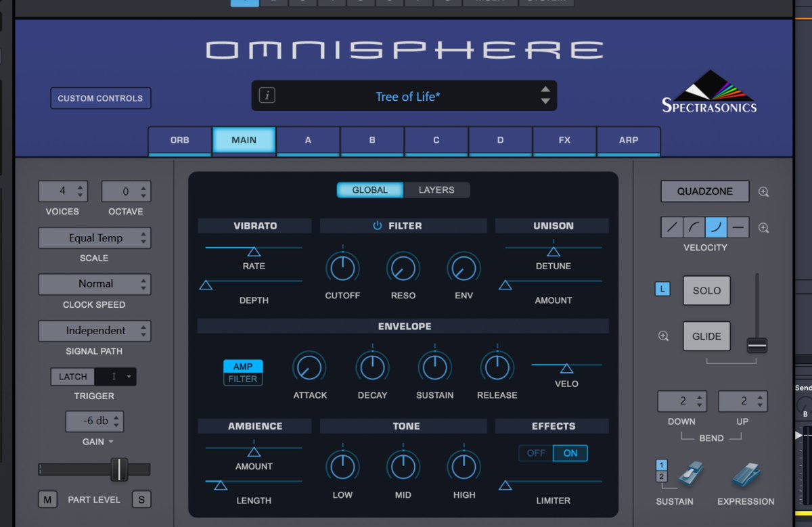Image resolution: width=812 pixels, height=527 pixels.
Task: Adjust the Bend Up stepper
Action: [x=743, y=401]
